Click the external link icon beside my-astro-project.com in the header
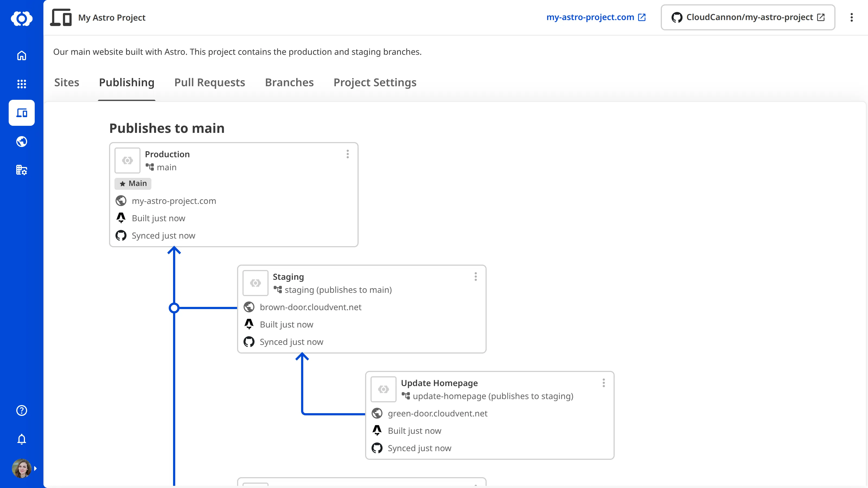Screen dimensions: 868x488 (642, 17)
